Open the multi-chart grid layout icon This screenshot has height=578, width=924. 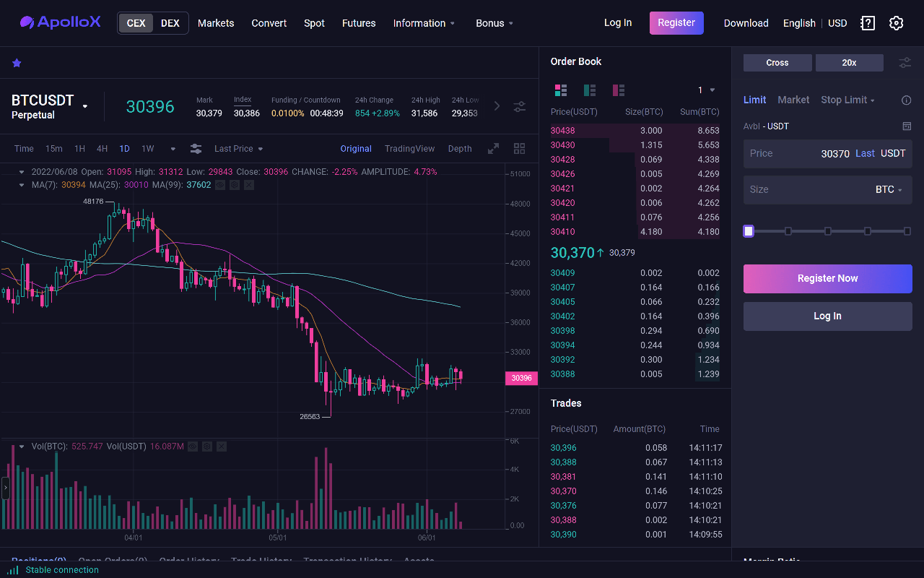tap(519, 149)
